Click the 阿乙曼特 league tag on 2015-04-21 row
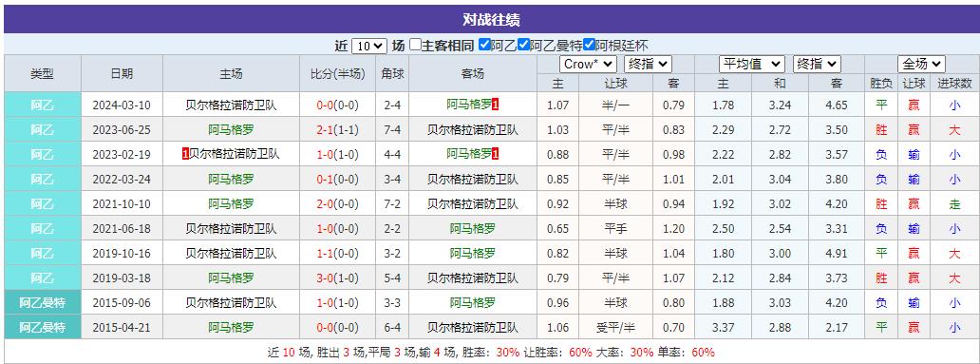The image size is (980, 364). tap(43, 328)
